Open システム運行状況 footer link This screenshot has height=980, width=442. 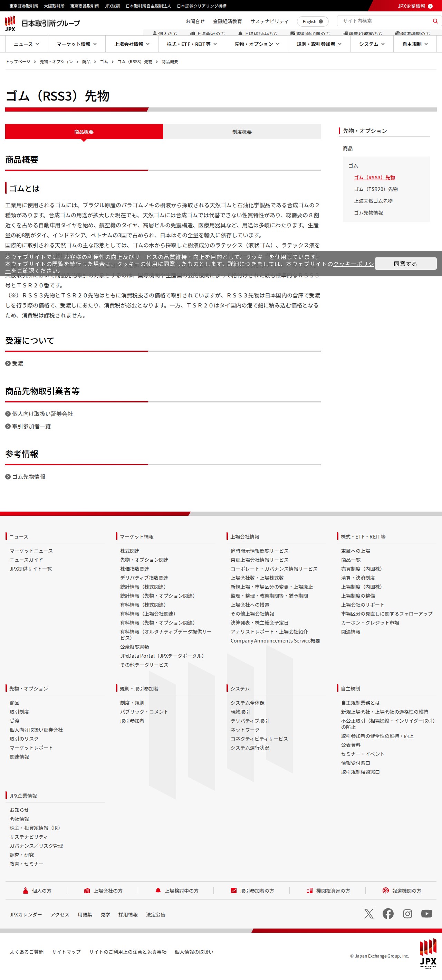[x=250, y=748]
